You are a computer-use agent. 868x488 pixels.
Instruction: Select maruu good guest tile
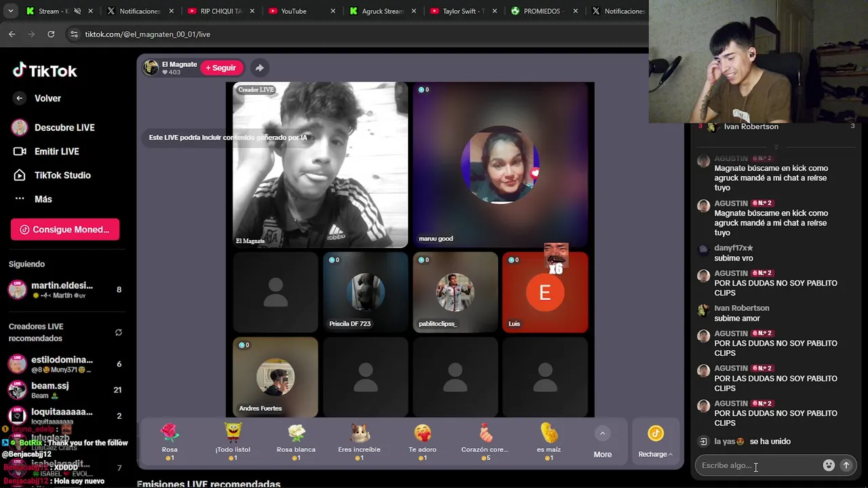pos(500,165)
